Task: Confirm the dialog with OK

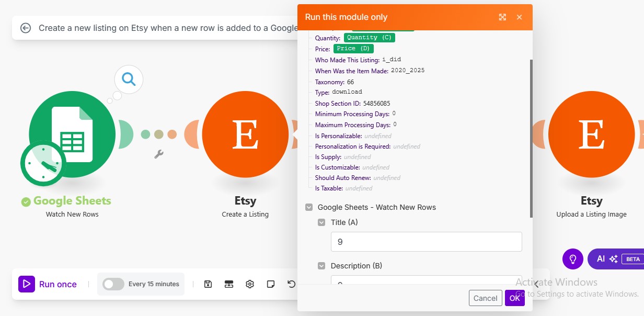Action: coord(515,298)
